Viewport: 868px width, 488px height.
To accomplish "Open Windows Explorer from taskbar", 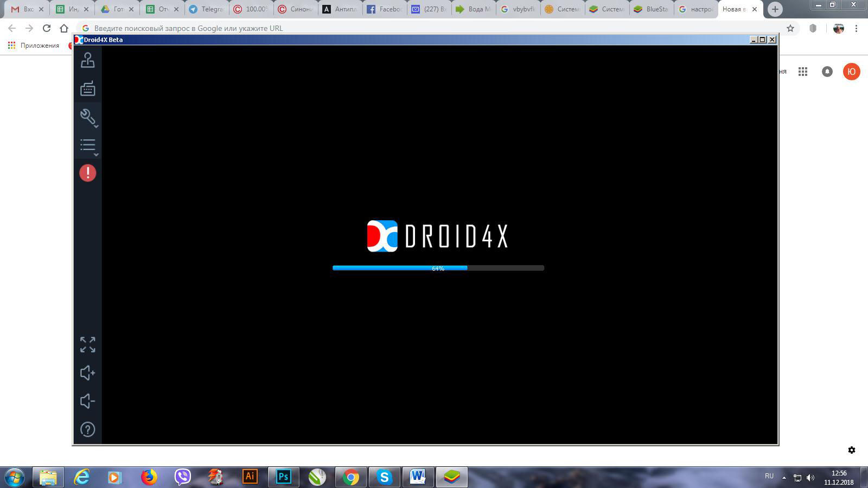I will [48, 477].
